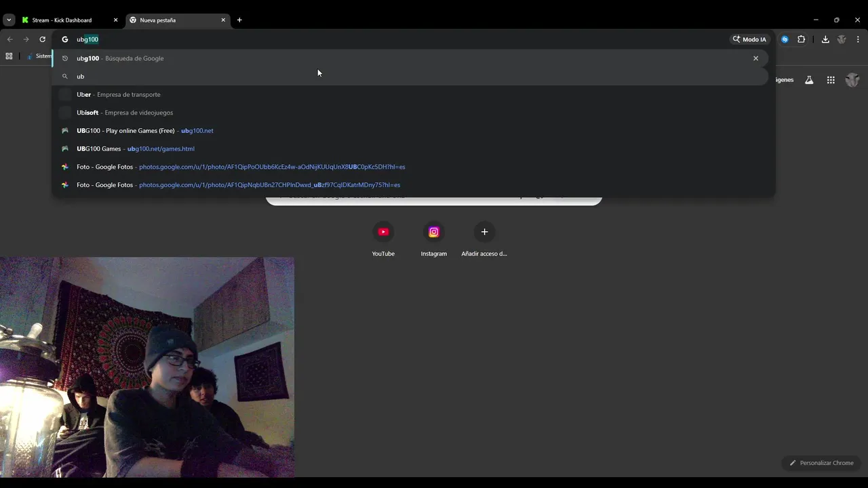Screen dimensions: 868x488
Task: Click magnifier icon beside 'ub' suggestion
Action: pos(65,77)
